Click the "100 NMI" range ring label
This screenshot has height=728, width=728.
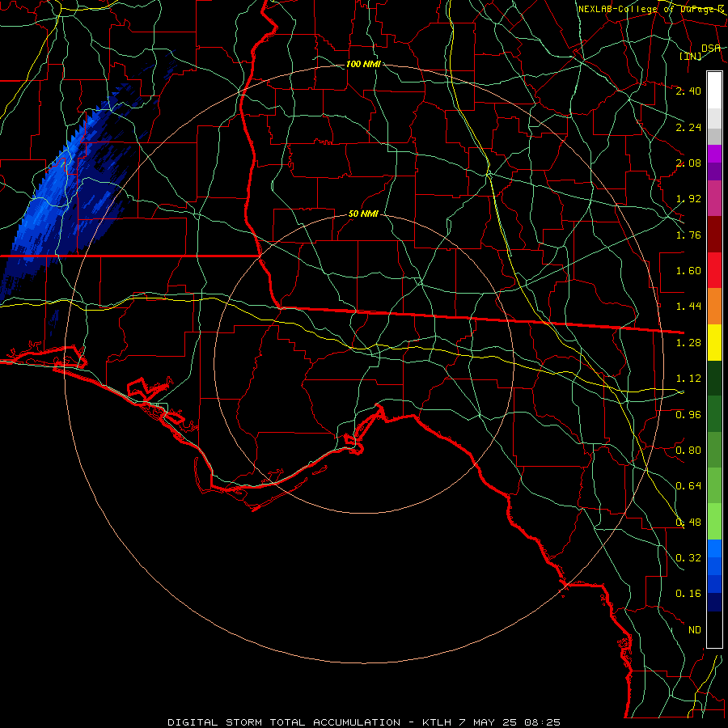(x=363, y=64)
